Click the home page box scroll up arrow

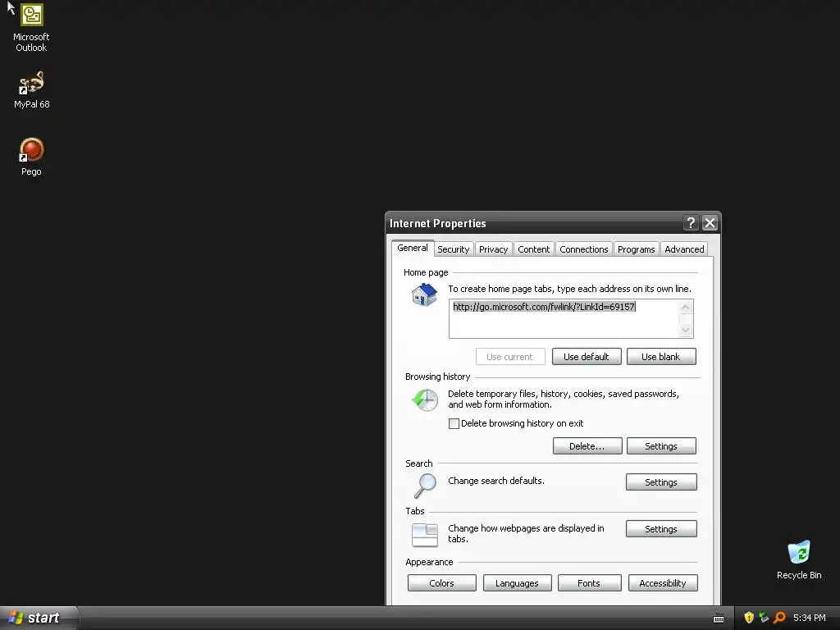coord(686,308)
